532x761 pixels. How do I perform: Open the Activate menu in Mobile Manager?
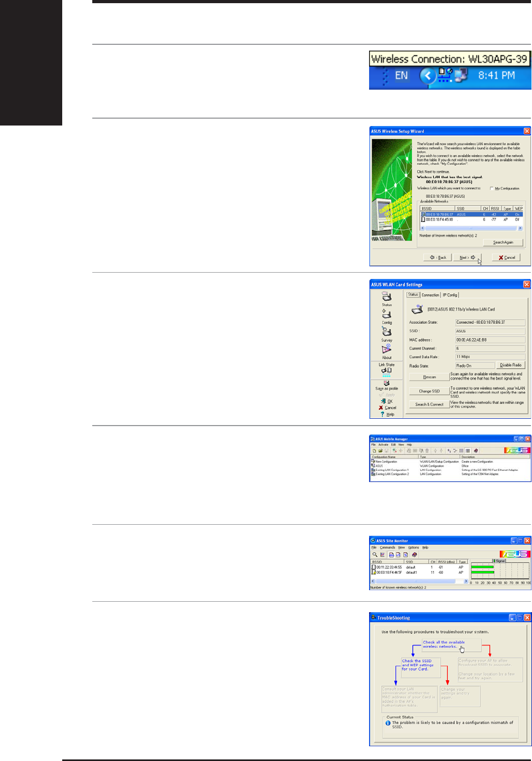[x=383, y=445]
